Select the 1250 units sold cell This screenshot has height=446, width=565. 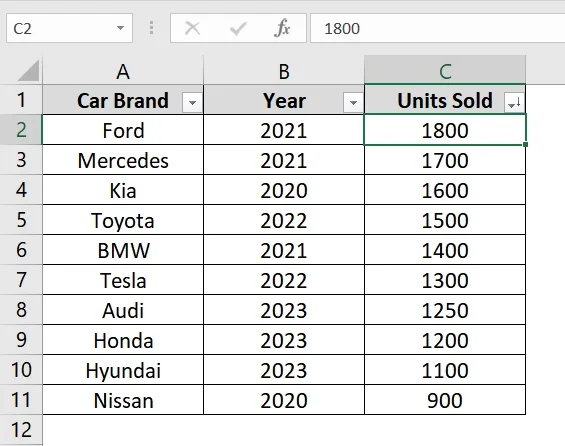click(445, 309)
